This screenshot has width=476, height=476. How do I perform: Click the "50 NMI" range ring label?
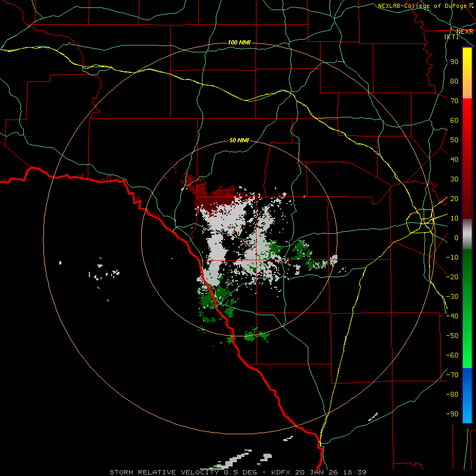pyautogui.click(x=239, y=140)
